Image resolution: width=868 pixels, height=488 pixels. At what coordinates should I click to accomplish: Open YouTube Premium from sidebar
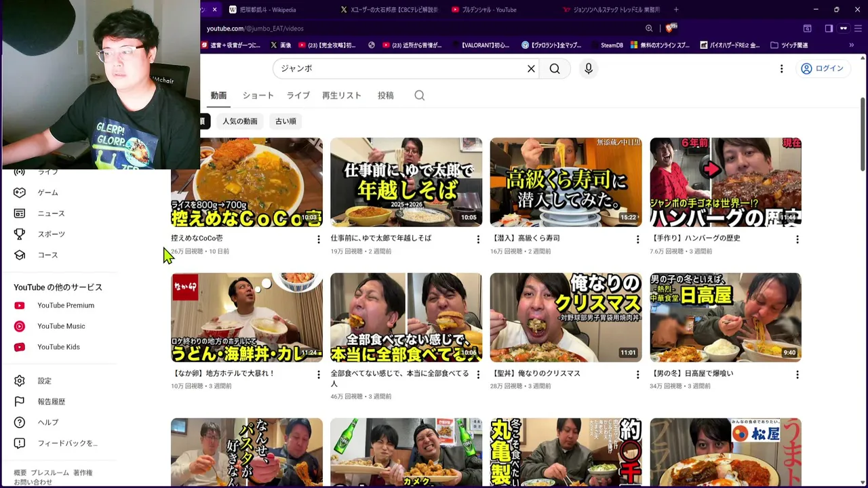[66, 306]
